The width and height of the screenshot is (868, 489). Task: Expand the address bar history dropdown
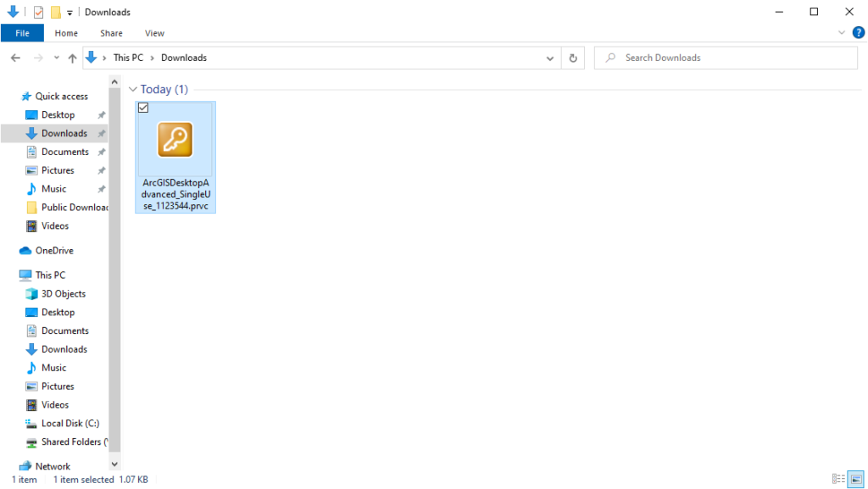(x=549, y=58)
